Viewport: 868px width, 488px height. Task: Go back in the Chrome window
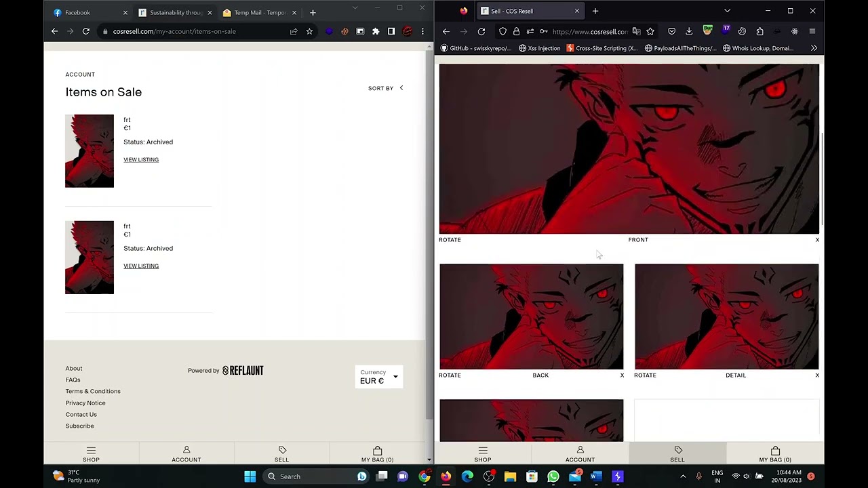pos(55,31)
